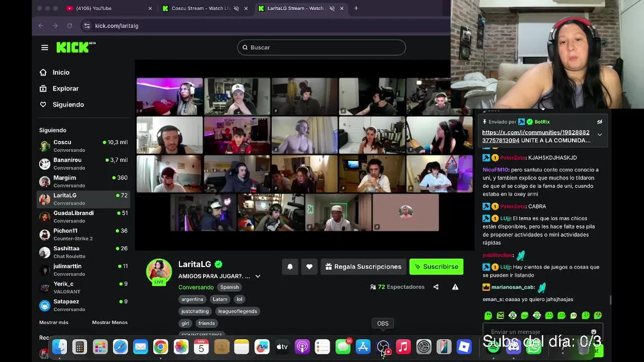Open Finder from the dock
Screen dimensions: 644x362
[x=59, y=346]
